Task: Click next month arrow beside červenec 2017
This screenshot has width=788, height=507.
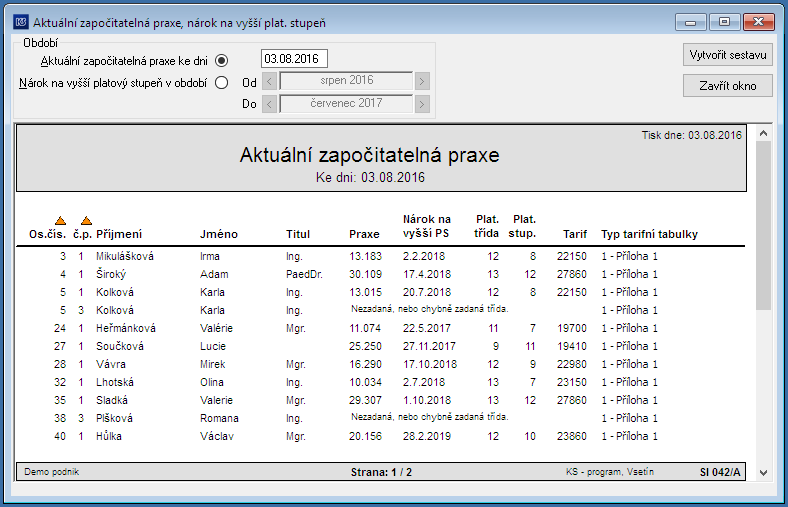Action: (x=422, y=104)
